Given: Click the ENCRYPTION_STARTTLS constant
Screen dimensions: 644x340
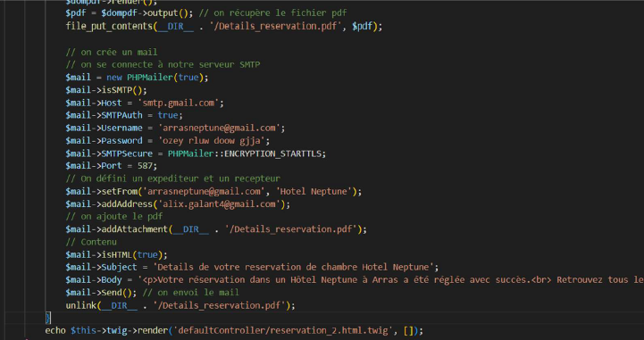Looking at the screenshot, I should pyautogui.click(x=272, y=153).
